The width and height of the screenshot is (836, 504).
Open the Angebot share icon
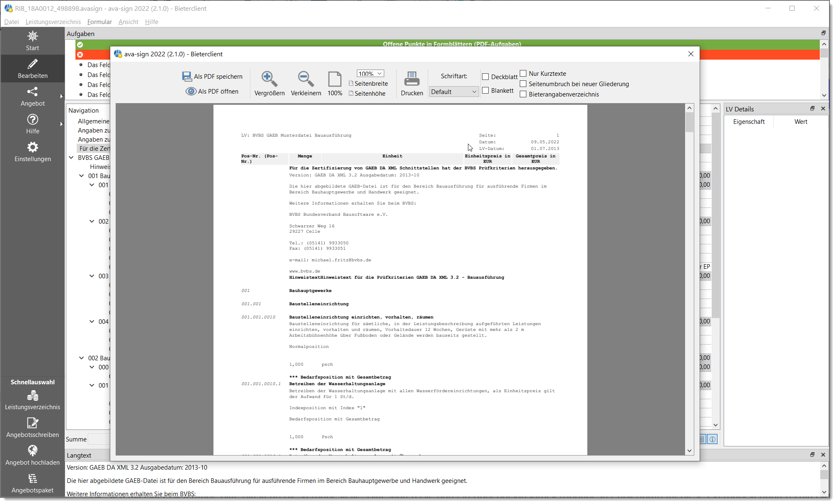coord(32,92)
